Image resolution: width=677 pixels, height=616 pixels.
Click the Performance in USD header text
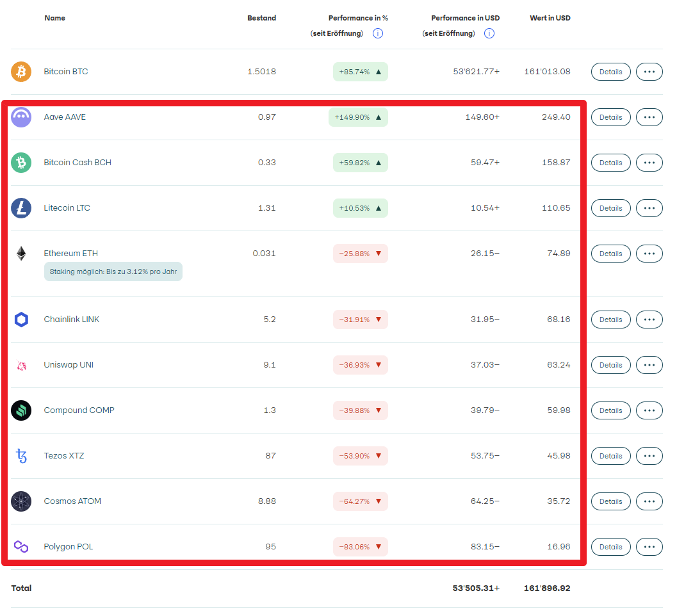[466, 18]
